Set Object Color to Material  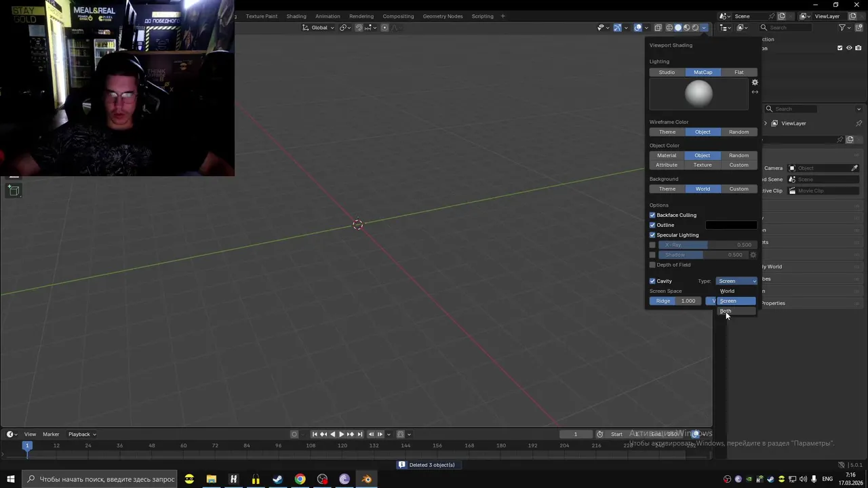[x=667, y=155]
